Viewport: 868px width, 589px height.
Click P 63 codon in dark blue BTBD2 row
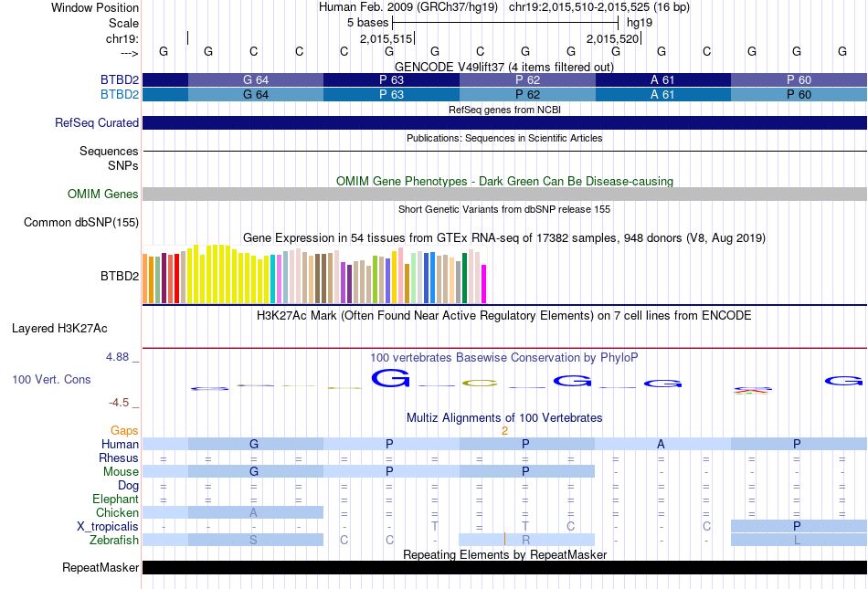pos(391,80)
